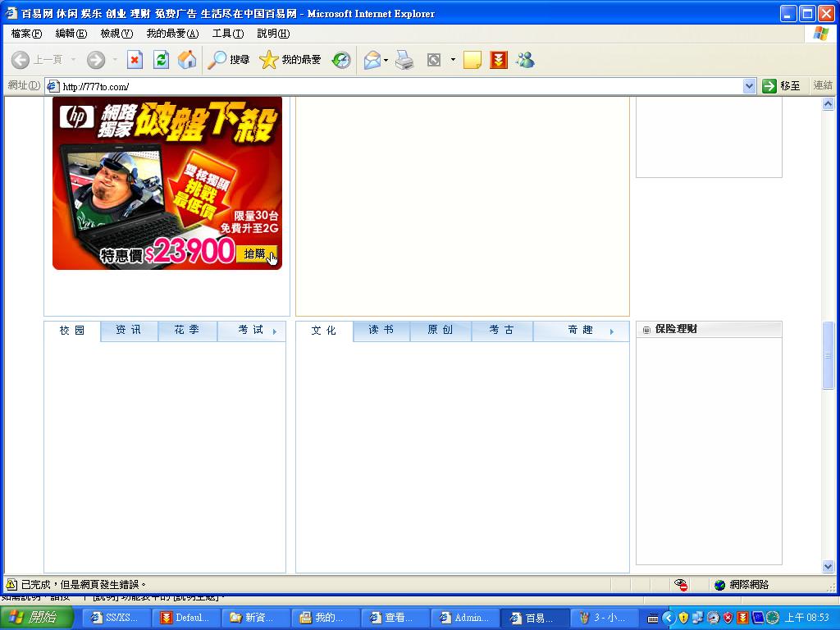Switch to the 文化 tab
The width and height of the screenshot is (840, 630).
pyautogui.click(x=324, y=331)
